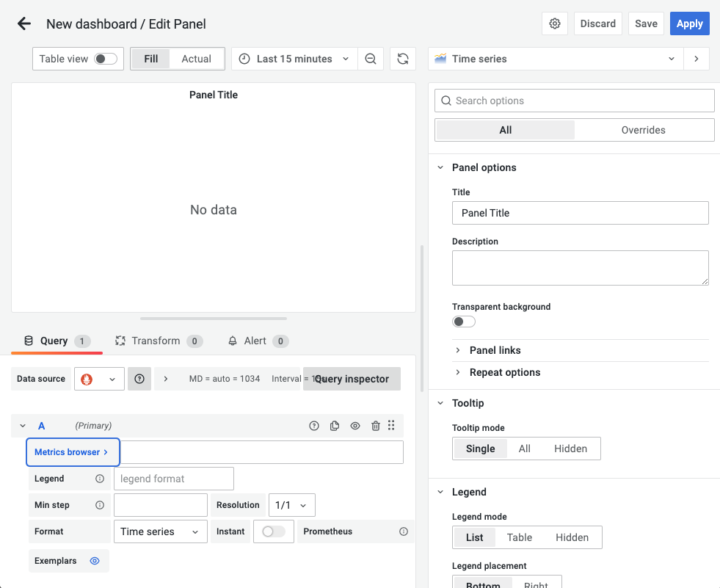Image resolution: width=720 pixels, height=588 pixels.
Task: Set Legend mode to Hidden
Action: [x=572, y=537]
